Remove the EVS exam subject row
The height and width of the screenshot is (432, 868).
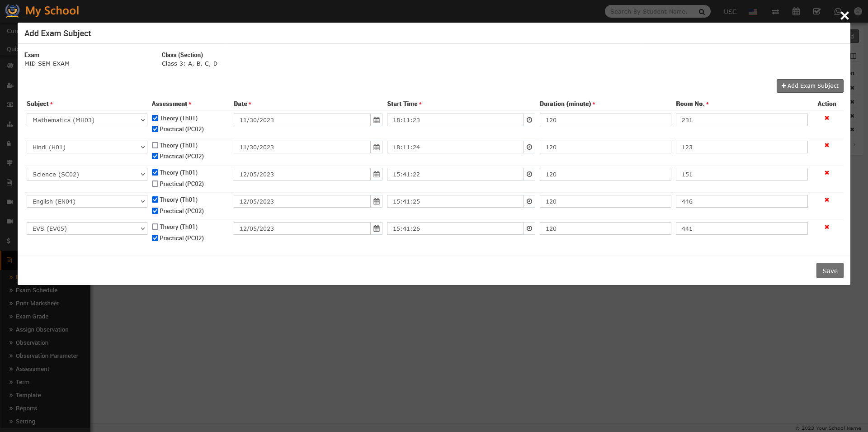coord(826,227)
